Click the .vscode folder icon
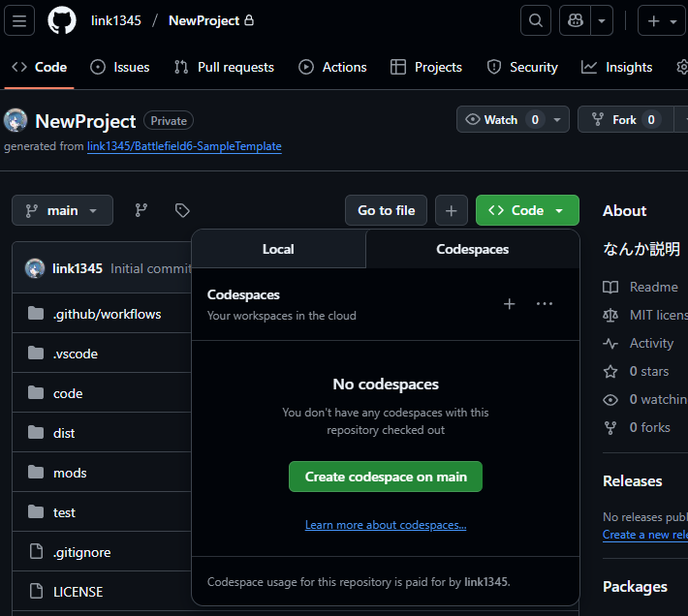688x616 pixels. tap(36, 353)
